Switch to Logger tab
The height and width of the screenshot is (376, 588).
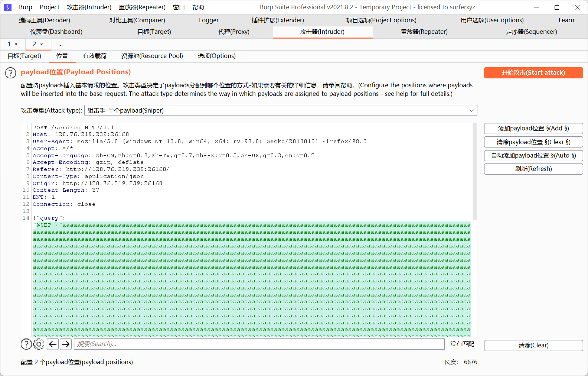209,20
